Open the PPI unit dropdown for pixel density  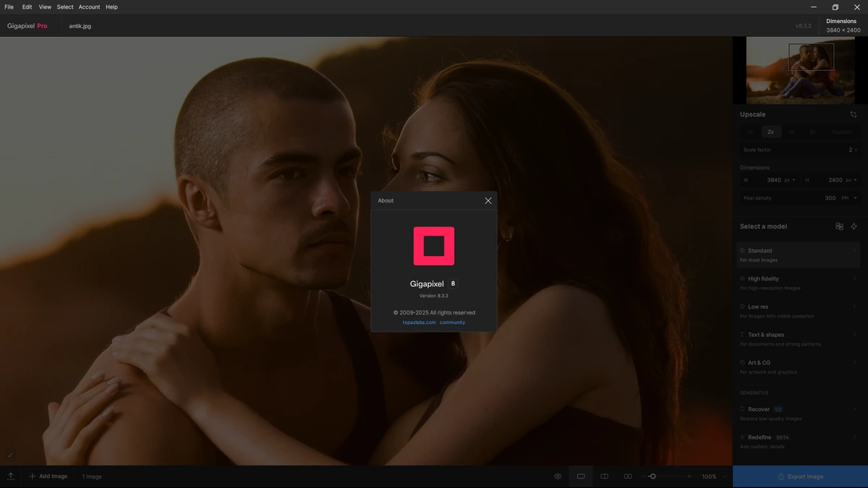[x=849, y=198]
